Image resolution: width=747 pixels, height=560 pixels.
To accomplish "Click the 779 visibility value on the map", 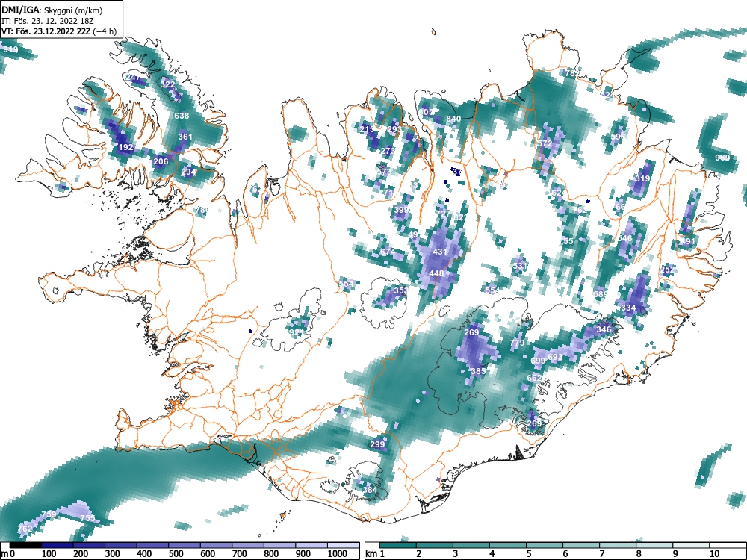I will [x=517, y=343].
